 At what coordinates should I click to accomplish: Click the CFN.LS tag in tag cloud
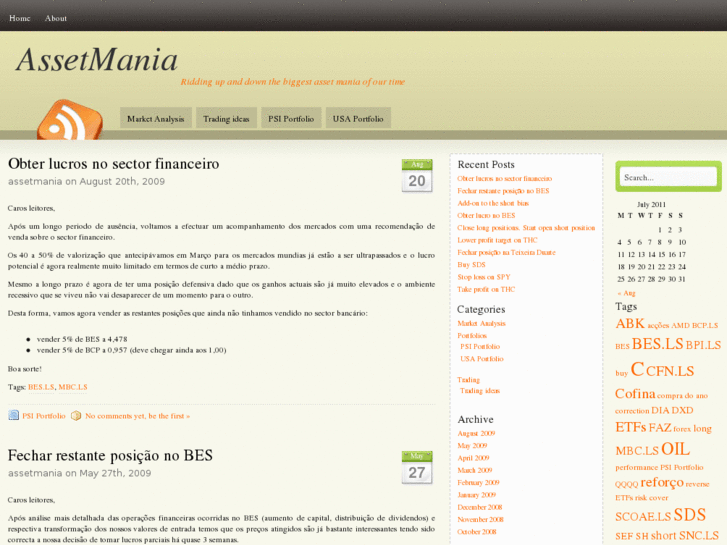tap(670, 371)
